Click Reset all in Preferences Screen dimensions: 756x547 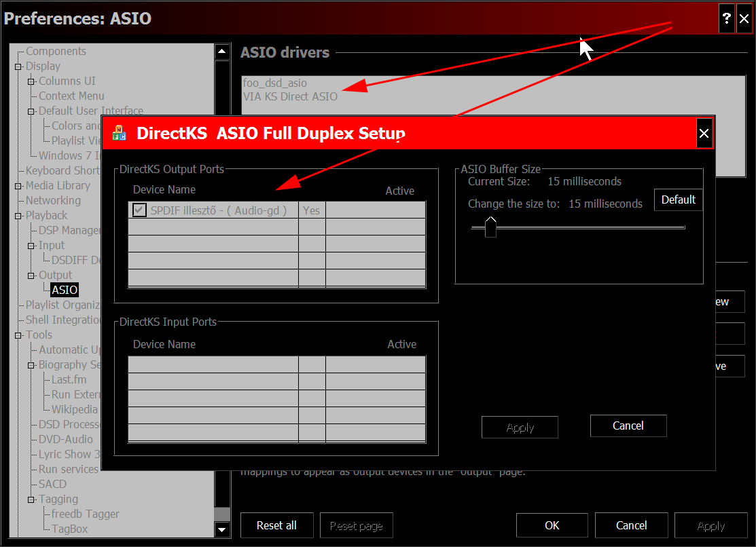pyautogui.click(x=276, y=525)
